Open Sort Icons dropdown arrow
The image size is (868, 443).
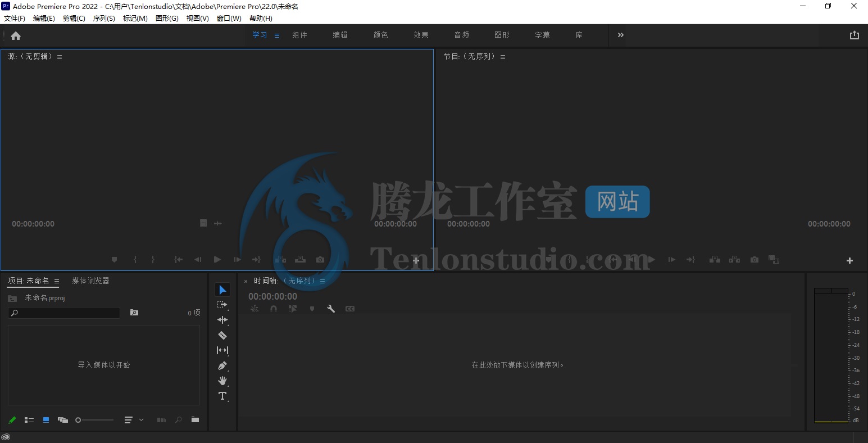141,419
